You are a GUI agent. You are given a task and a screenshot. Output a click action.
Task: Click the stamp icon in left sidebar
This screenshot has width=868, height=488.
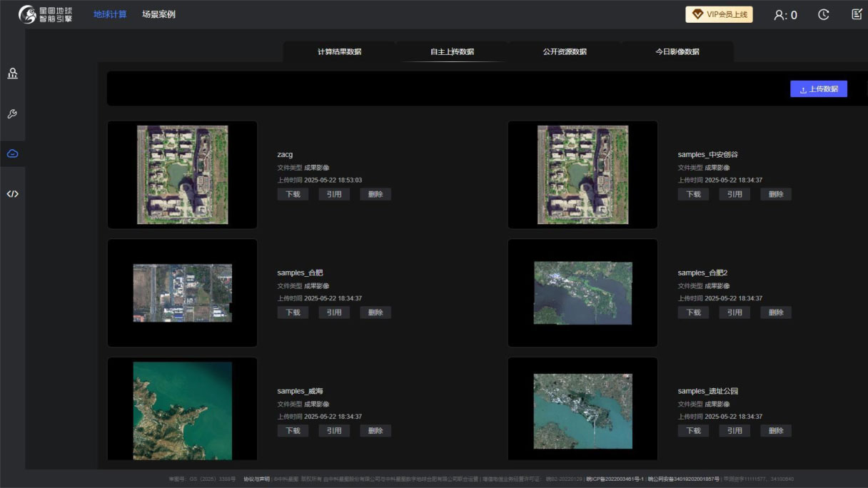click(12, 73)
